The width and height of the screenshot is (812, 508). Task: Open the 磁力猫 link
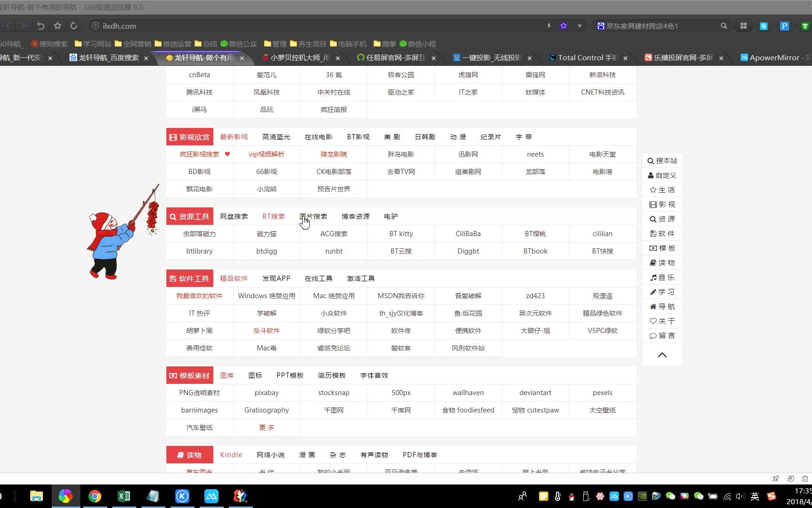point(266,234)
